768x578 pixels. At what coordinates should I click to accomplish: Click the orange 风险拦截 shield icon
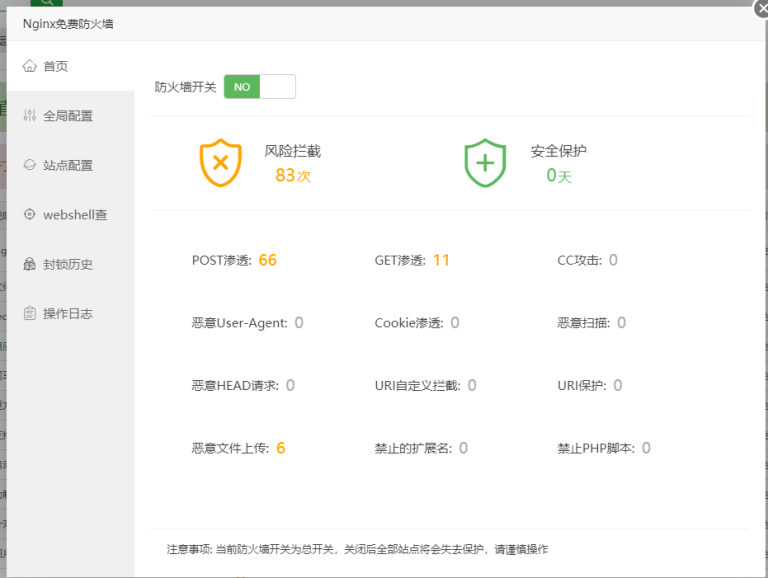pyautogui.click(x=221, y=162)
